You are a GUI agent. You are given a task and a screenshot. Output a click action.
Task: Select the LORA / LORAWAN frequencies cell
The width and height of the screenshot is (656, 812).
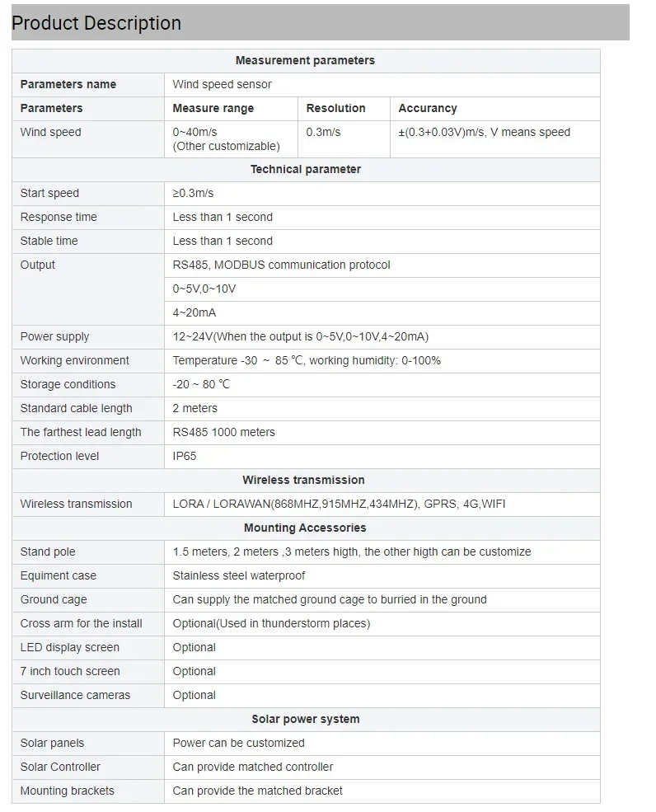(x=382, y=504)
